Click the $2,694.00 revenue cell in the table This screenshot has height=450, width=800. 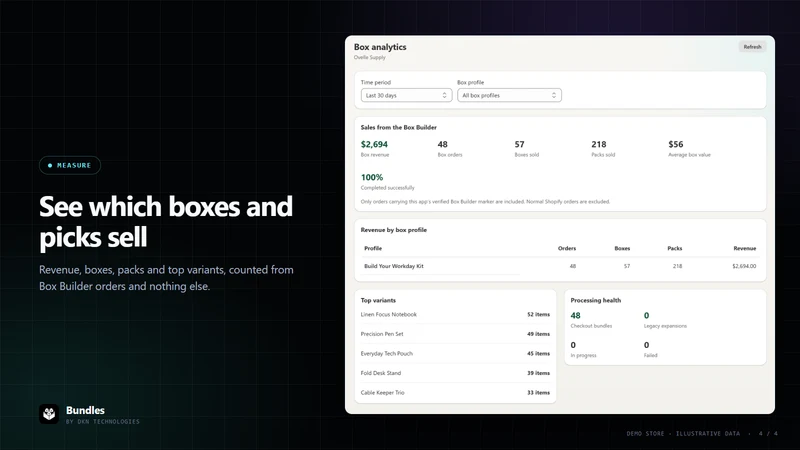(744, 266)
